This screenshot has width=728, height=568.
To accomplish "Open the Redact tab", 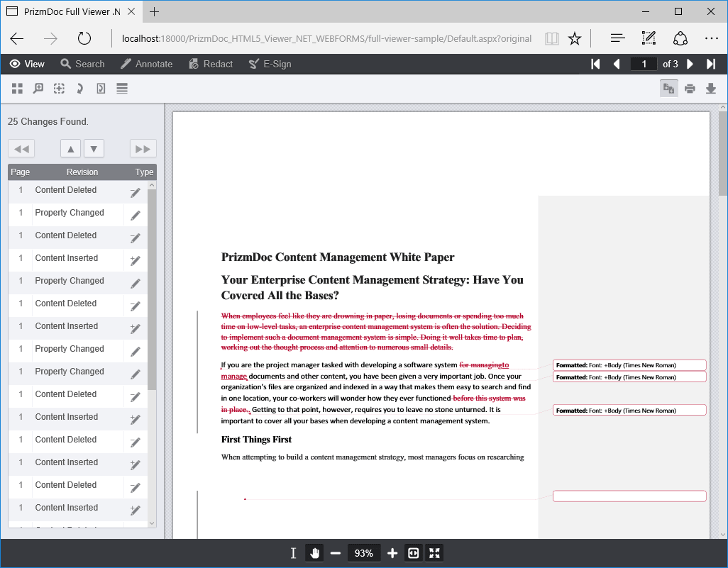I will (x=211, y=64).
